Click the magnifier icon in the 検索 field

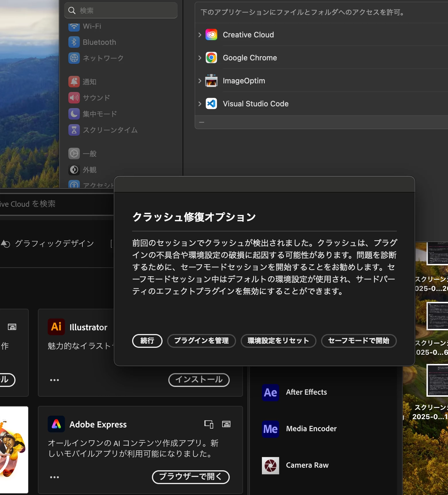tap(72, 11)
